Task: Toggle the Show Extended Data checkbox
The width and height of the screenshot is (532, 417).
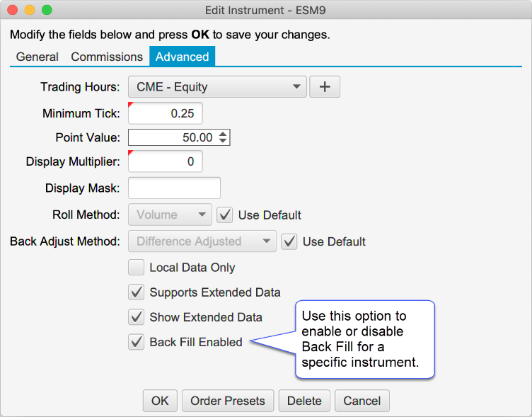Action: 136,317
